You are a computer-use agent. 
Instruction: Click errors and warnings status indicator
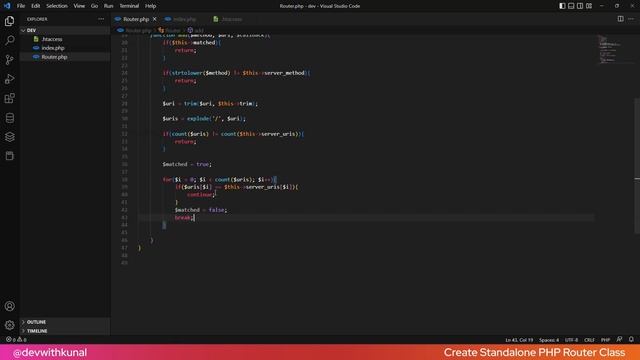(x=16, y=340)
